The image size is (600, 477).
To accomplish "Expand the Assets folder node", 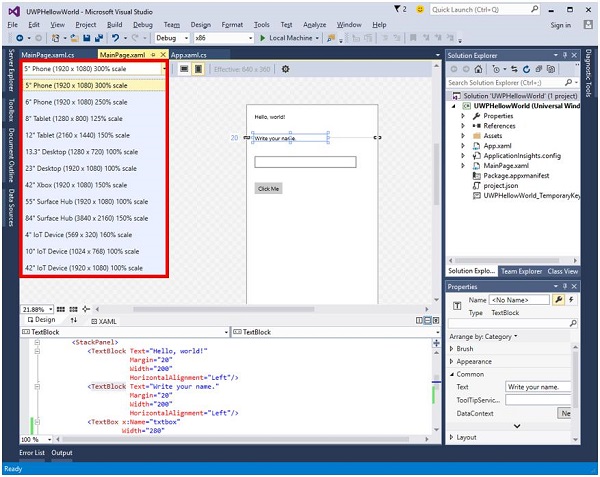I will (x=463, y=135).
